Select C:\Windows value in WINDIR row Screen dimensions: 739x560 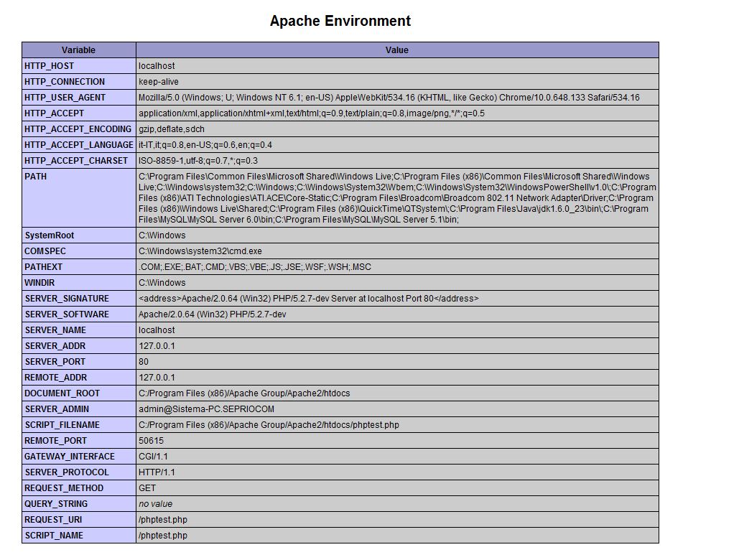pos(162,283)
